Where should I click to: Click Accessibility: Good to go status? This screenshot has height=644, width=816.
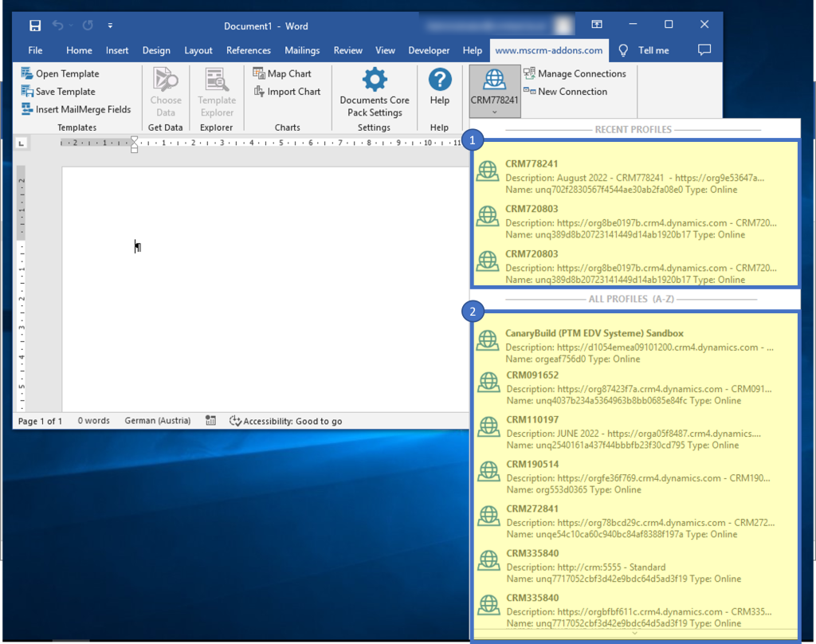(286, 421)
